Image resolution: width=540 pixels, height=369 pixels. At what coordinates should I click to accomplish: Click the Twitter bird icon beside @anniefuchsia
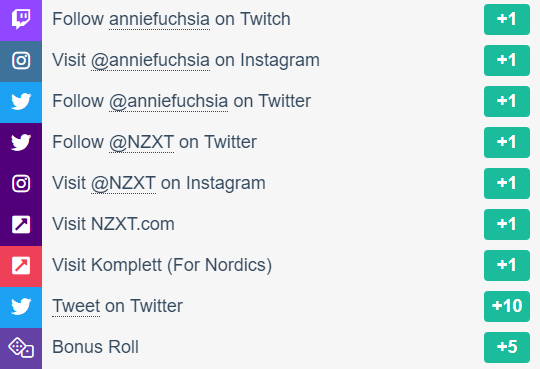(21, 102)
